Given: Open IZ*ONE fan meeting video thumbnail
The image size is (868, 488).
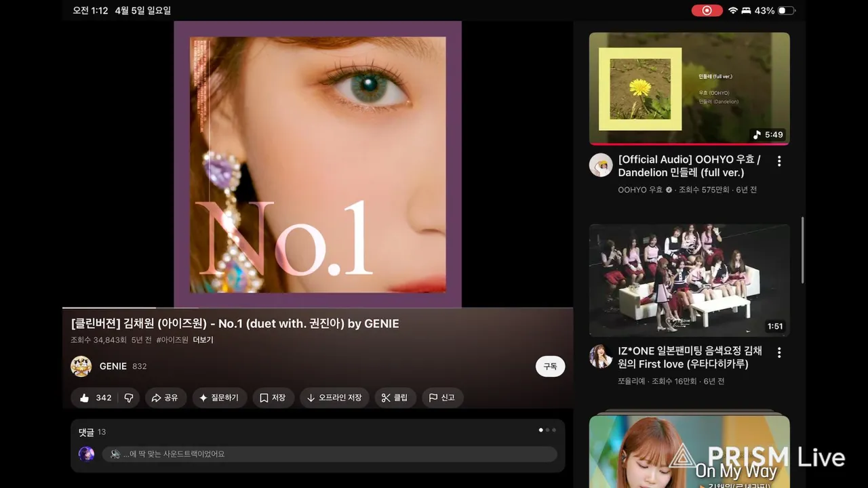Looking at the screenshot, I should tap(689, 280).
